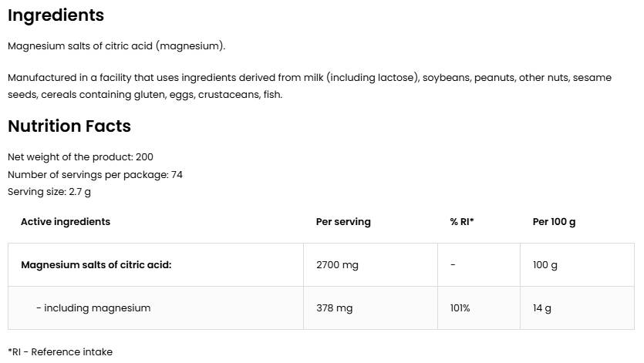Click the Per serving column header
This screenshot has width=644, height=363.
tap(343, 222)
